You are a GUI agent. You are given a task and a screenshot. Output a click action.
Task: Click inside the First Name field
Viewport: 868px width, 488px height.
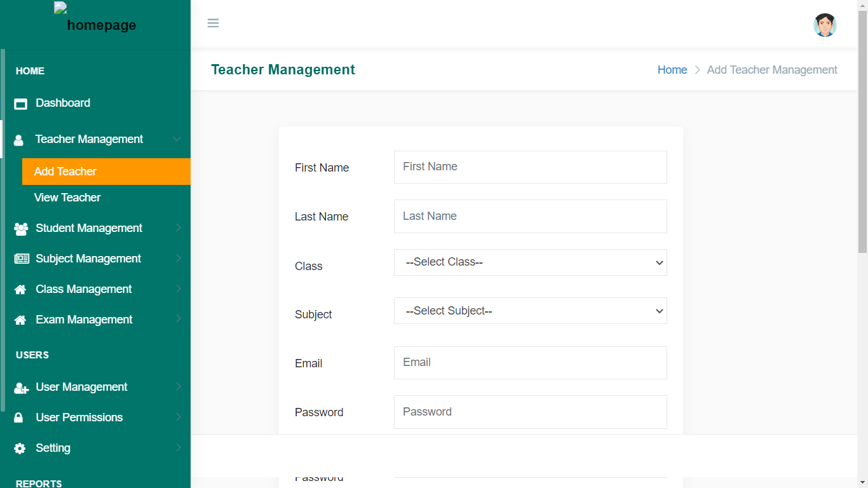530,166
